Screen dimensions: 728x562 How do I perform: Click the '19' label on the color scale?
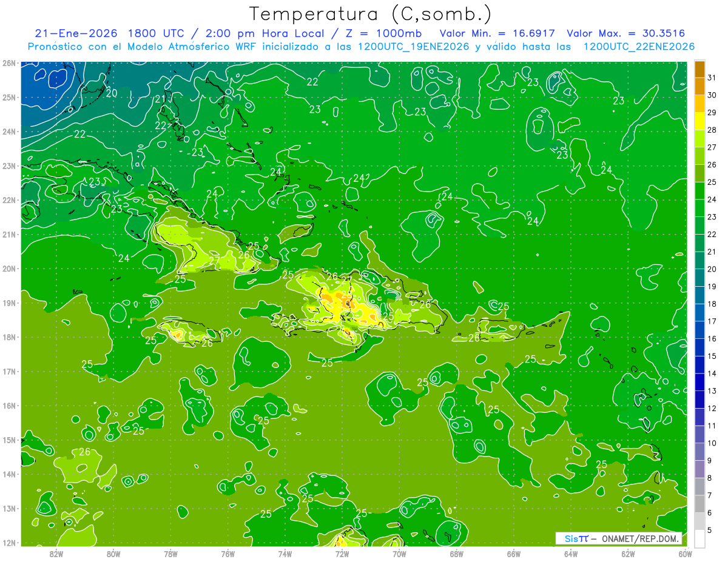coord(712,286)
